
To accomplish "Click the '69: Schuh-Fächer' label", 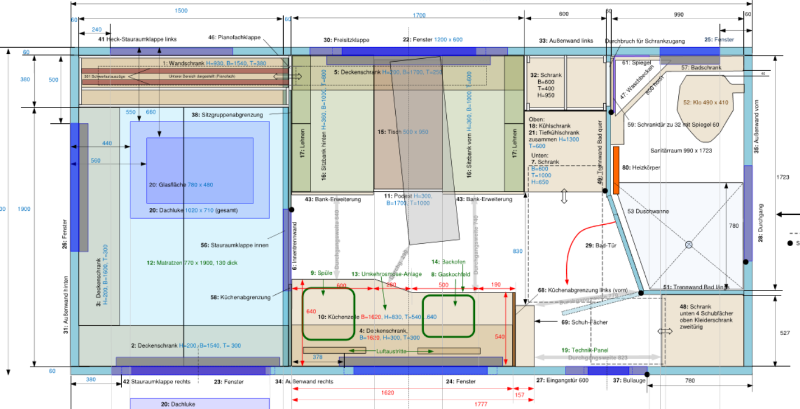I will click(x=585, y=322).
